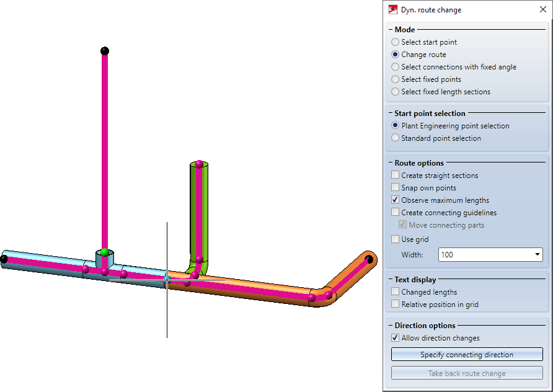Collapse the Text display section
This screenshot has height=392, width=553.
click(391, 280)
